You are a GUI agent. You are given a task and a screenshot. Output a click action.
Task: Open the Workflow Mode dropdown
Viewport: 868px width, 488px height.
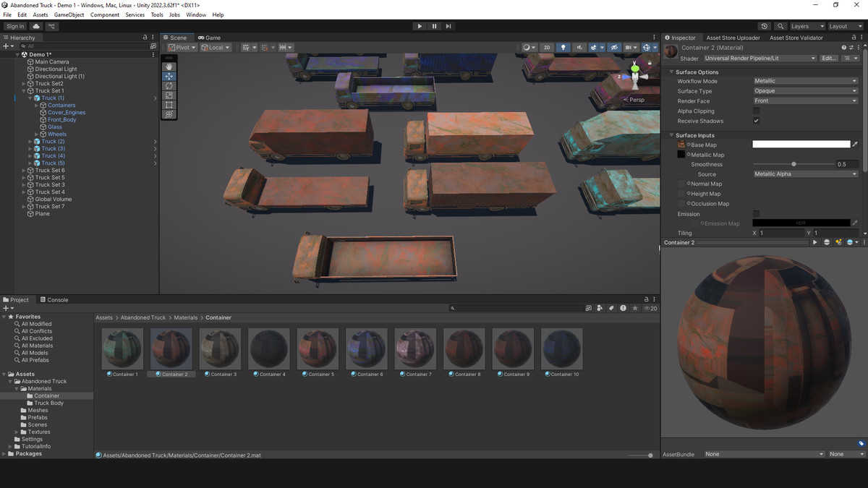[x=805, y=81]
